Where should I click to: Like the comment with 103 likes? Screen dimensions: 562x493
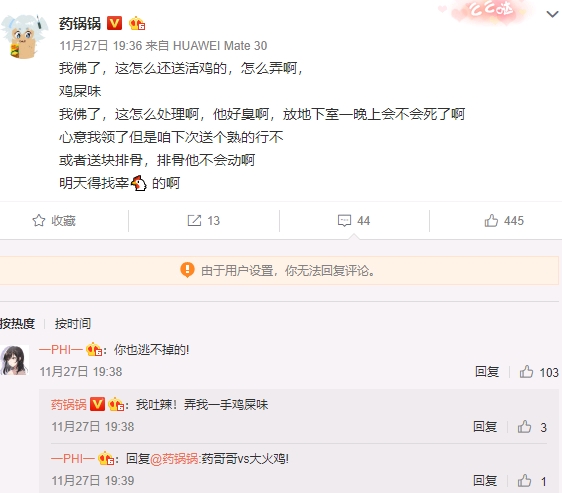point(539,372)
